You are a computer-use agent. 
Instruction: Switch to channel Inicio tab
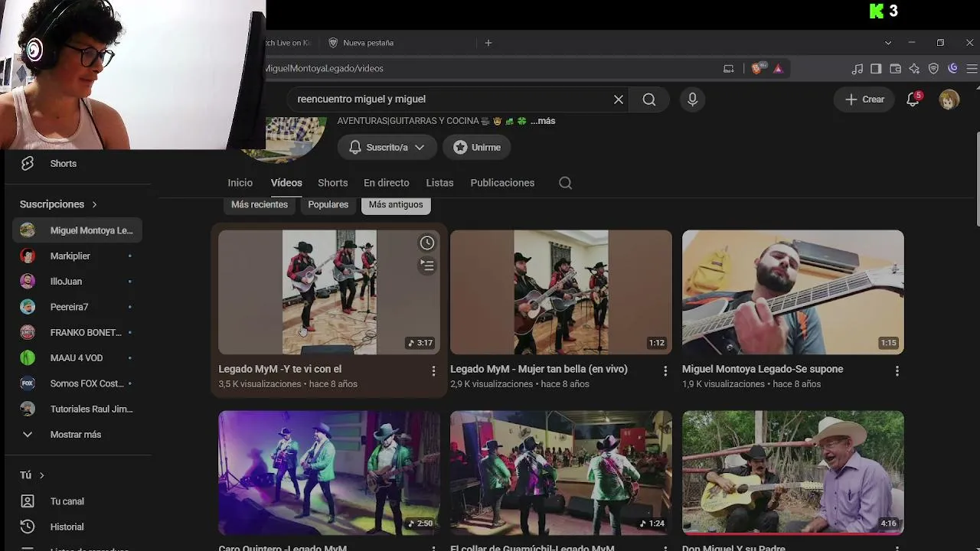(x=240, y=183)
